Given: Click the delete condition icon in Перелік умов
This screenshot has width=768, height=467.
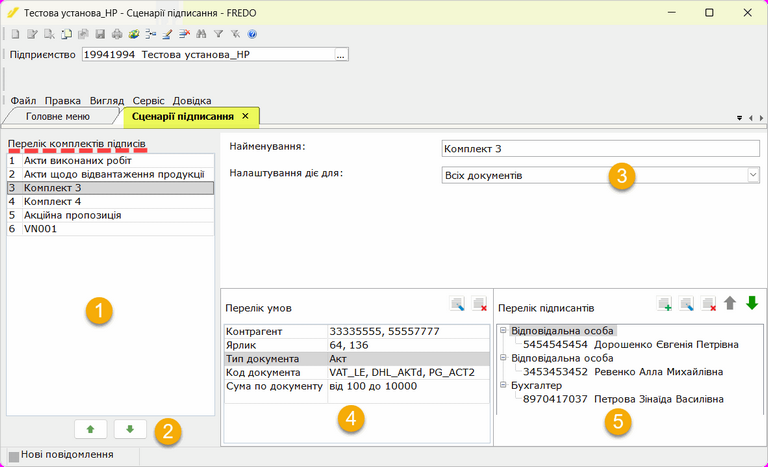Looking at the screenshot, I should (479, 304).
